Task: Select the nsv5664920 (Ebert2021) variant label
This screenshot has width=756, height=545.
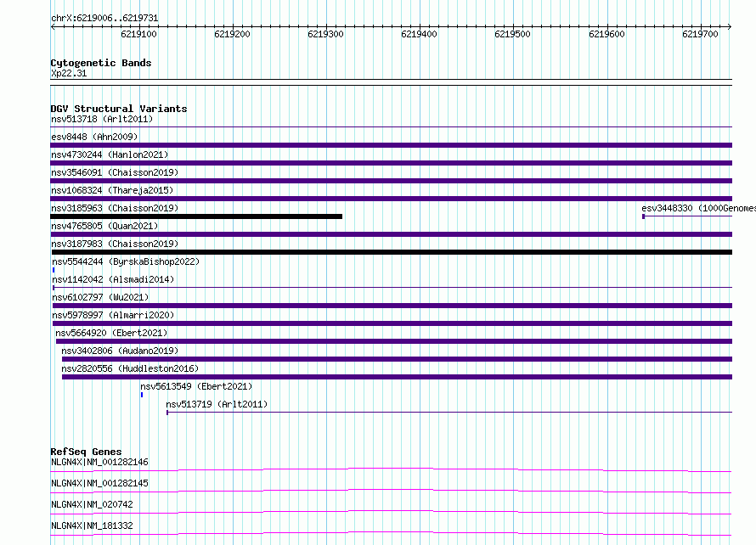Action: pos(111,333)
